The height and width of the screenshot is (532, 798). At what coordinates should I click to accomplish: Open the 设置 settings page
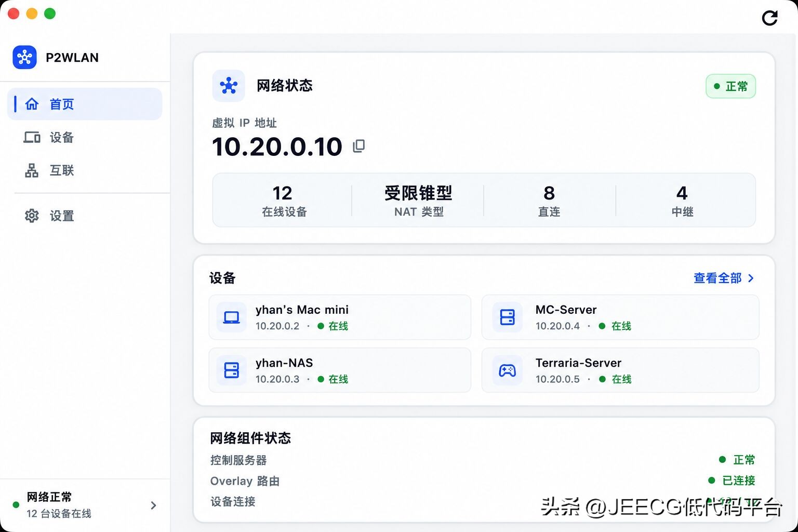pos(85,216)
